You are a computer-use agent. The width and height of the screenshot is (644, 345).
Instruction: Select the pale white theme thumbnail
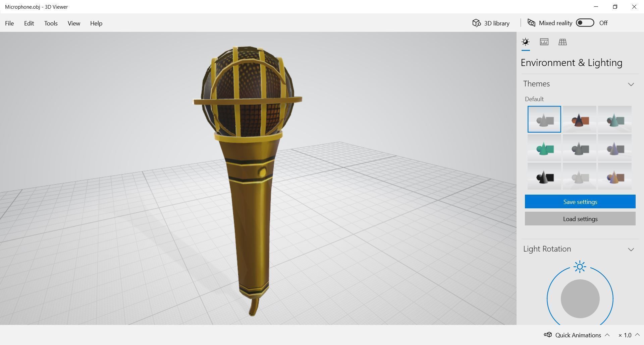coord(579,176)
